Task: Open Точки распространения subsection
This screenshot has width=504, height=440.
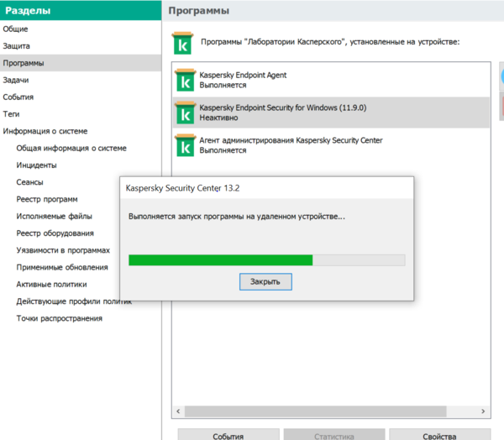Action: click(x=60, y=318)
